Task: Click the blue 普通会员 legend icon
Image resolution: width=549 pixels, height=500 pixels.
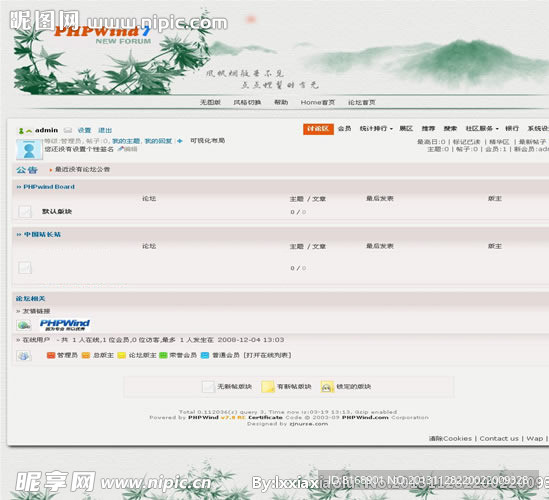Action: click(205, 355)
